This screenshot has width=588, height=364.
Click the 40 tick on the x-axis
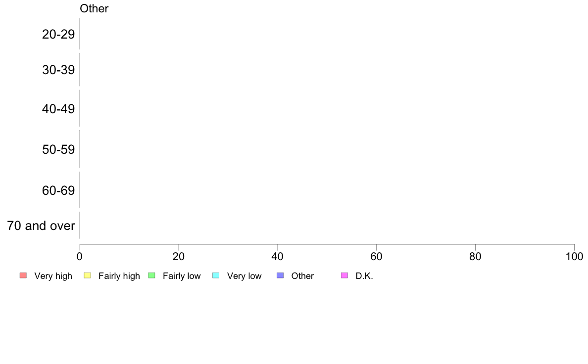click(x=278, y=256)
